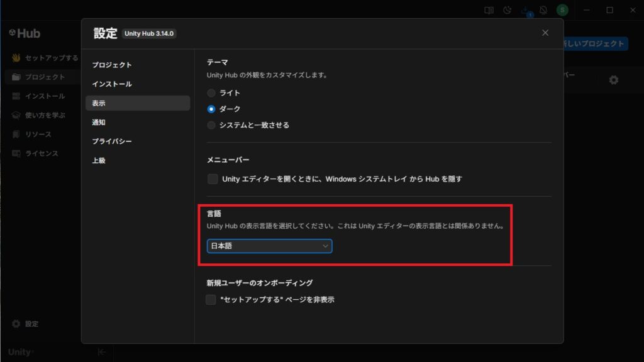Select the ダーク theme radio button

pos(211,109)
